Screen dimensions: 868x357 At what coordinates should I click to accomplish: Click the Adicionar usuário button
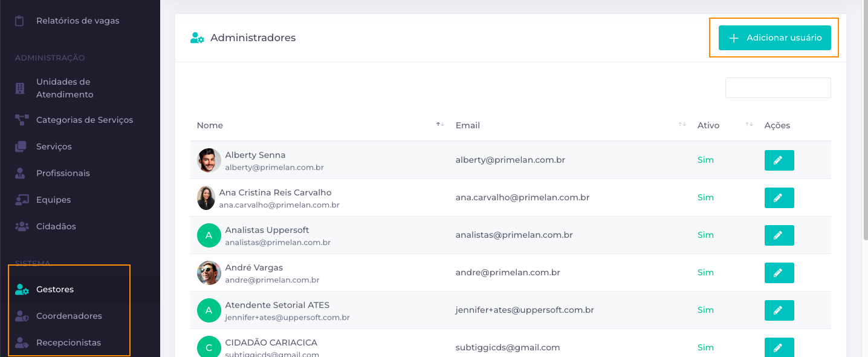(774, 38)
